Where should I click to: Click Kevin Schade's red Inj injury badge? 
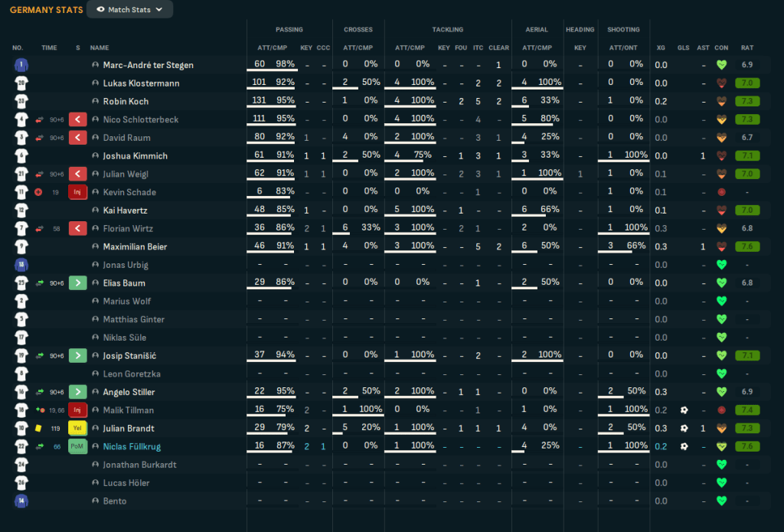point(77,192)
